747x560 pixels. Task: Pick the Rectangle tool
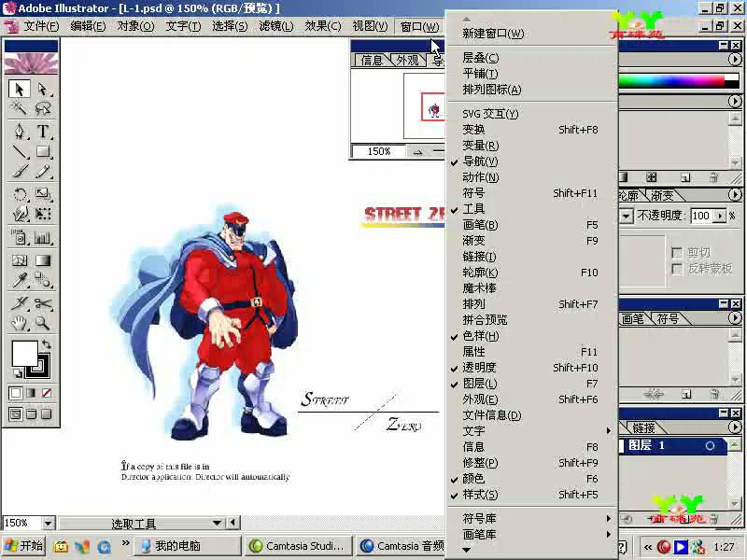(43, 151)
